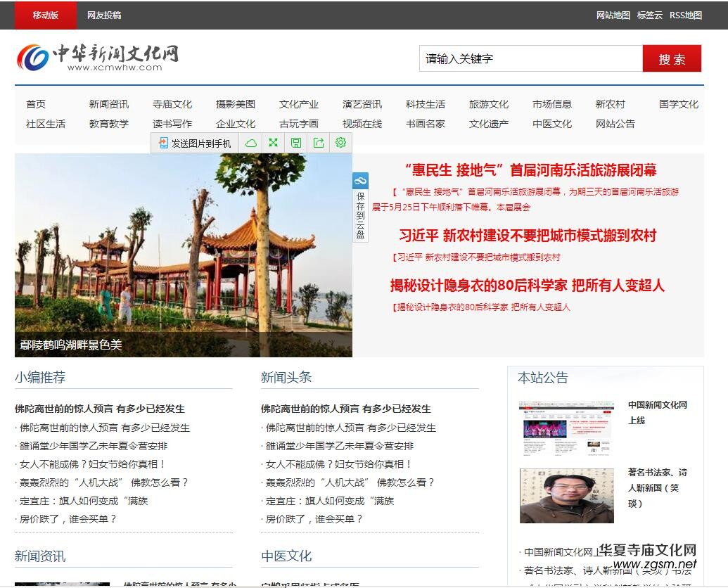Viewport: 728px width, 588px height.
Task: Click the RSS地图 link
Action: click(686, 14)
